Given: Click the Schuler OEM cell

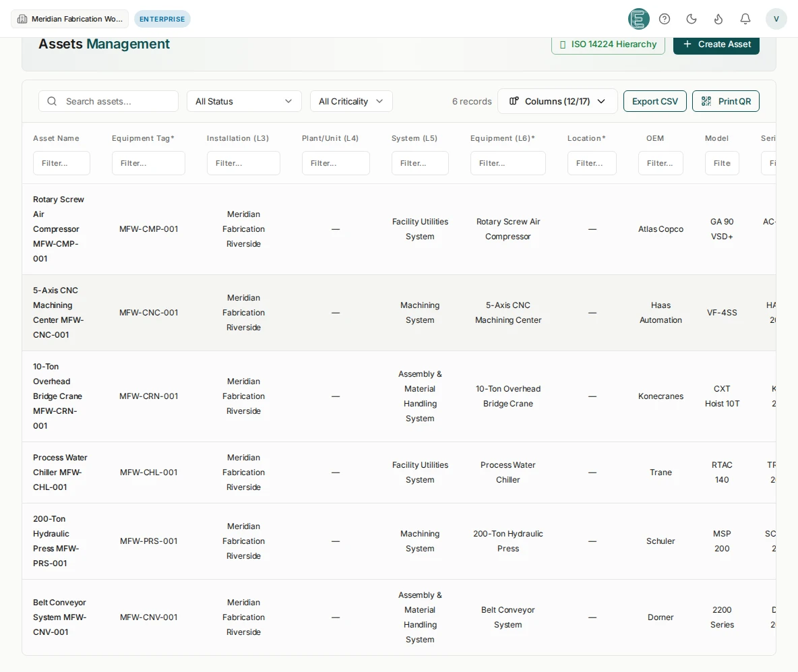Looking at the screenshot, I should [x=661, y=541].
